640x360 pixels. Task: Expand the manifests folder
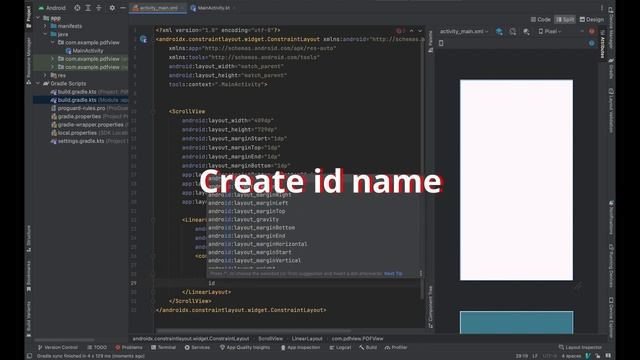pyautogui.click(x=45, y=26)
